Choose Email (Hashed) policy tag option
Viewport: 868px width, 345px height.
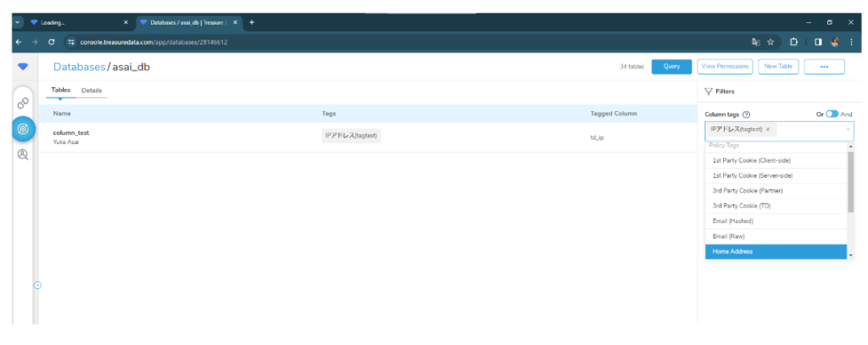coord(776,221)
